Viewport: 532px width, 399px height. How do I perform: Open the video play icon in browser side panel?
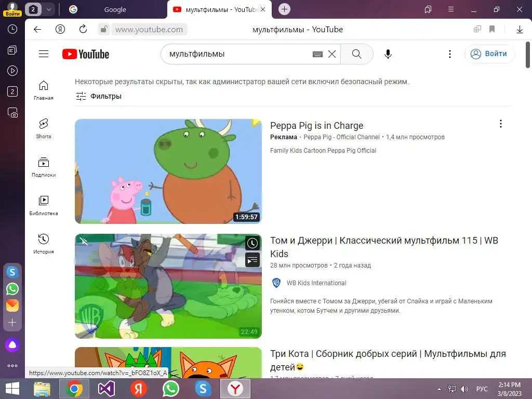[x=12, y=71]
